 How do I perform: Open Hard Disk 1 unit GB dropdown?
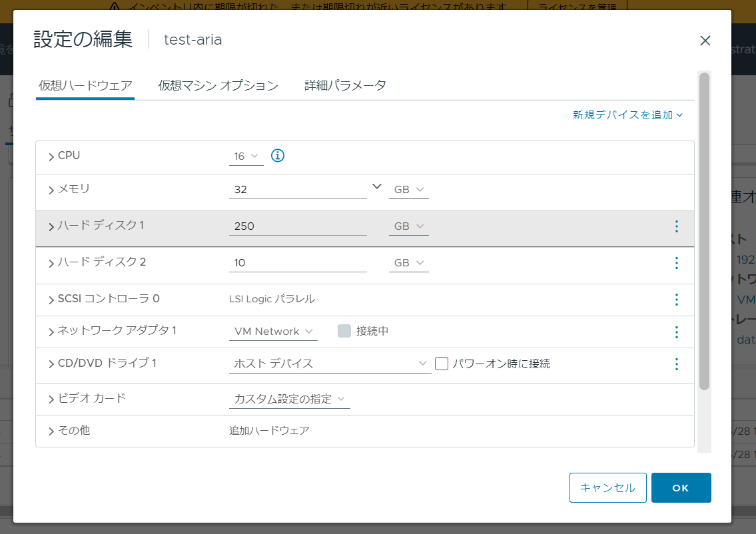(409, 226)
